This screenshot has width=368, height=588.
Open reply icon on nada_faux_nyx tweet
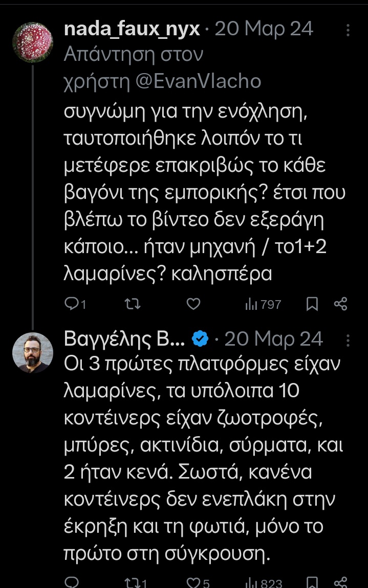pos(75,304)
